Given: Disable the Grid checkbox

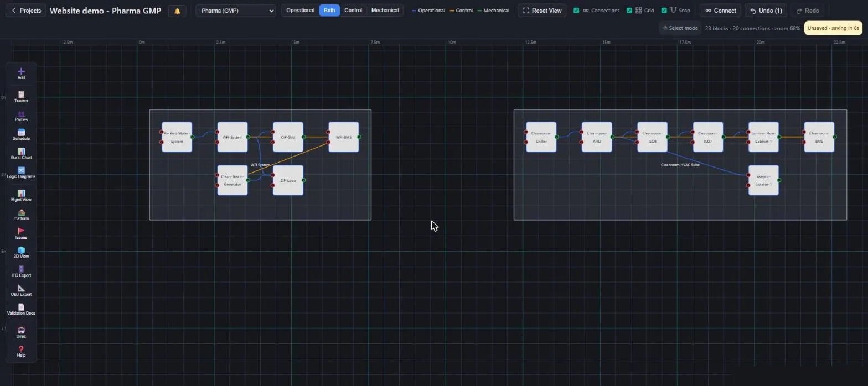Looking at the screenshot, I should coord(629,11).
